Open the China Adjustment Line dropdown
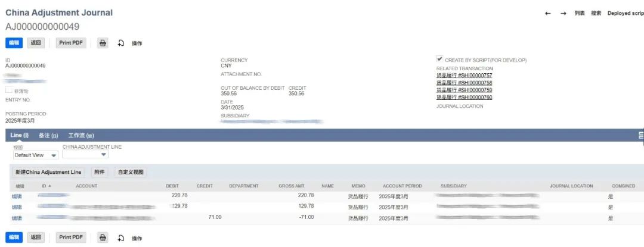This screenshot has width=644, height=247. pos(85,155)
